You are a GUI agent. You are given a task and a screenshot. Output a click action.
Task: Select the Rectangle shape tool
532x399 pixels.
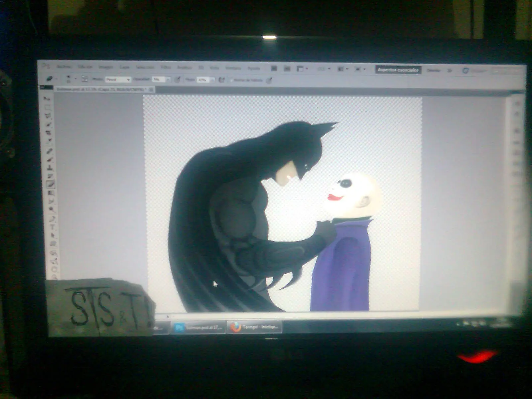coord(53,244)
